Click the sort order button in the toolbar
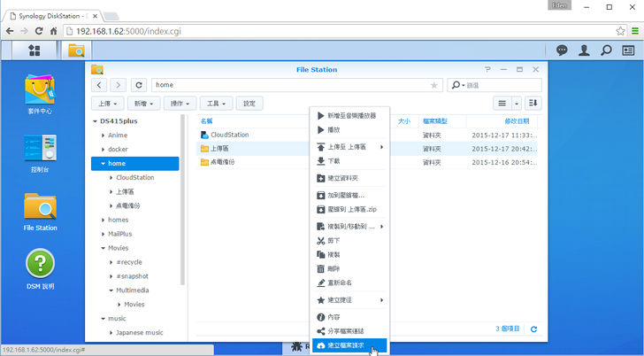This screenshot has width=644, height=356. 533,104
